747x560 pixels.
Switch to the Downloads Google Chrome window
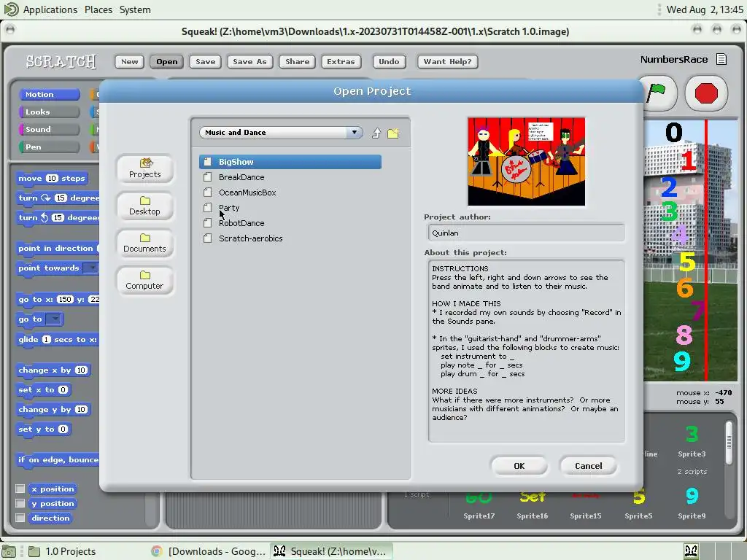point(209,551)
